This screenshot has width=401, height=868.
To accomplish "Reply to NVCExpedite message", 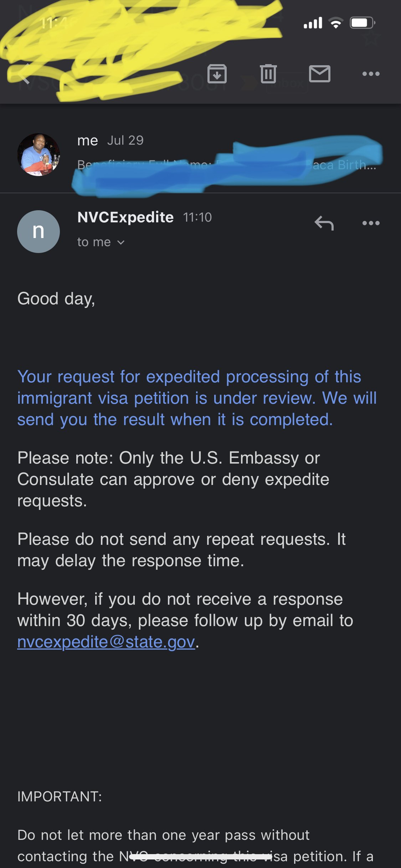I will coord(324,223).
